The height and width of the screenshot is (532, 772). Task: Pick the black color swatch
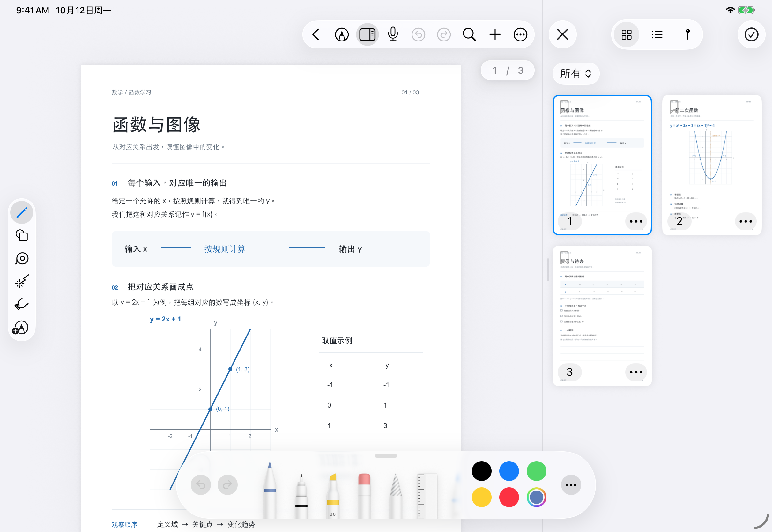coord(481,471)
